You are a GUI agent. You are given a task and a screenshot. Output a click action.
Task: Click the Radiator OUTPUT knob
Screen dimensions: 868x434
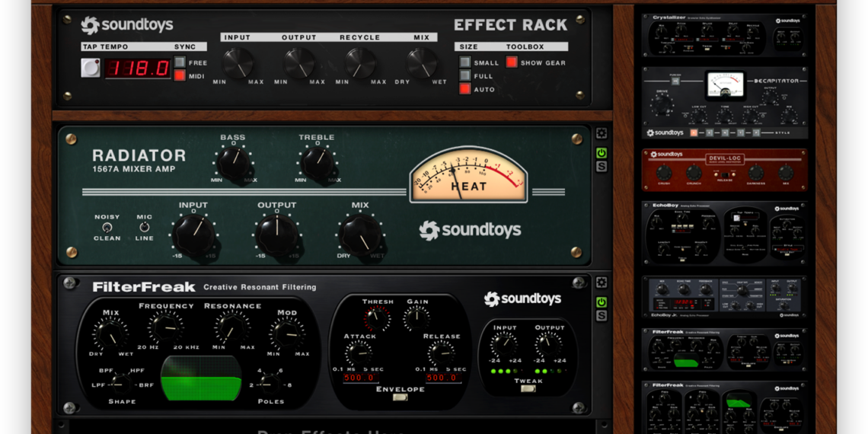(277, 235)
